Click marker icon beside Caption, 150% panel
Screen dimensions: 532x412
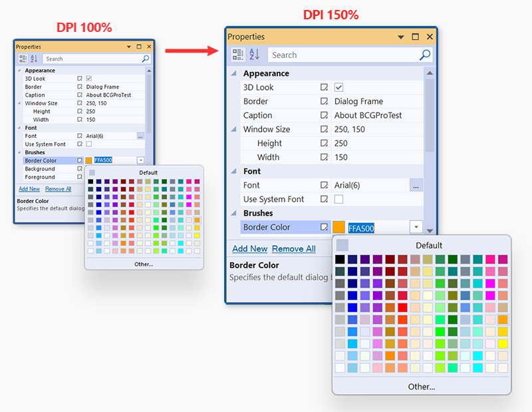click(324, 115)
